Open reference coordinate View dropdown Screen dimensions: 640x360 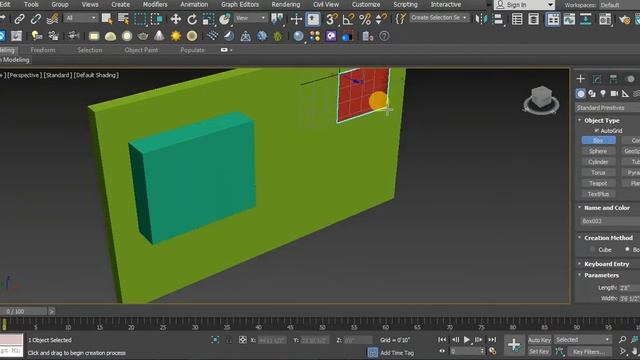click(x=251, y=18)
